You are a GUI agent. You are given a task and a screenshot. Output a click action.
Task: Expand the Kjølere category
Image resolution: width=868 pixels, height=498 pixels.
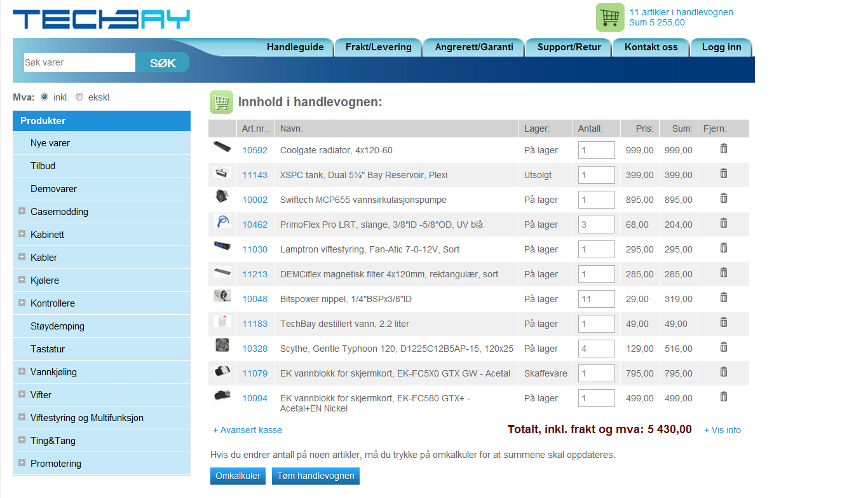22,280
